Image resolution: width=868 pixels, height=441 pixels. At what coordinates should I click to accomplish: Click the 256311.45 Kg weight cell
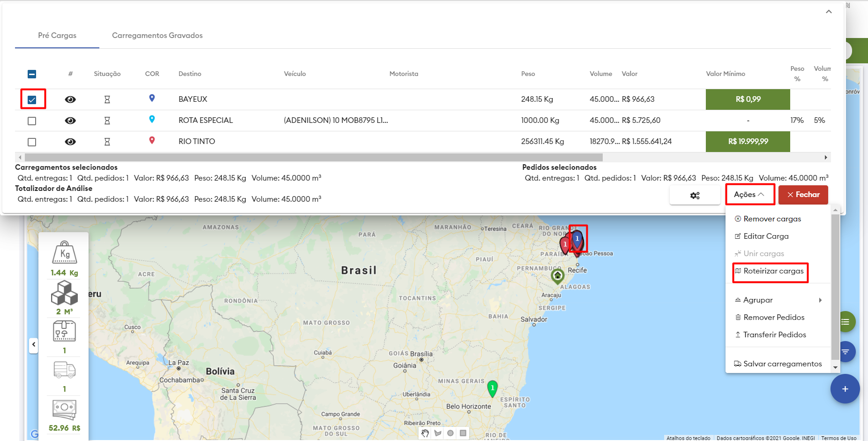(x=543, y=142)
